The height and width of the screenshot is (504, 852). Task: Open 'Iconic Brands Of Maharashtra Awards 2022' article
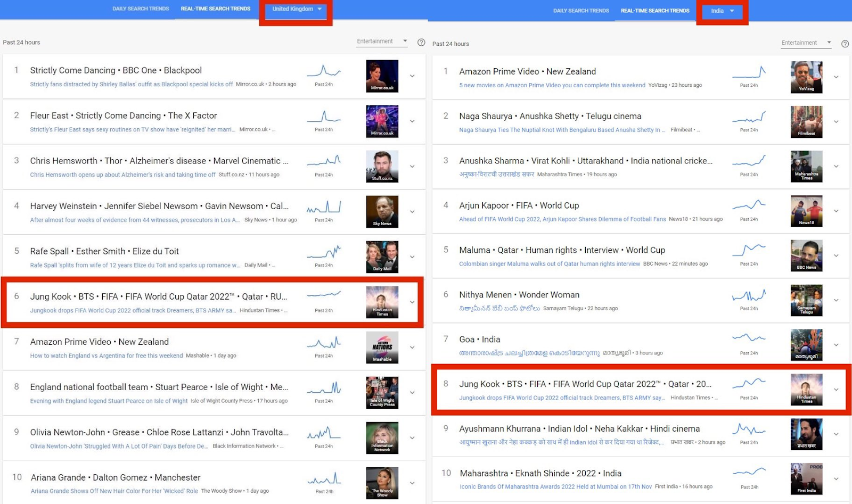click(x=556, y=486)
